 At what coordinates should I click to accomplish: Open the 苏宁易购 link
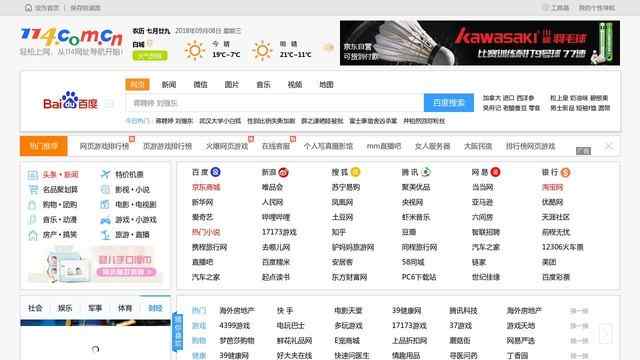346,187
